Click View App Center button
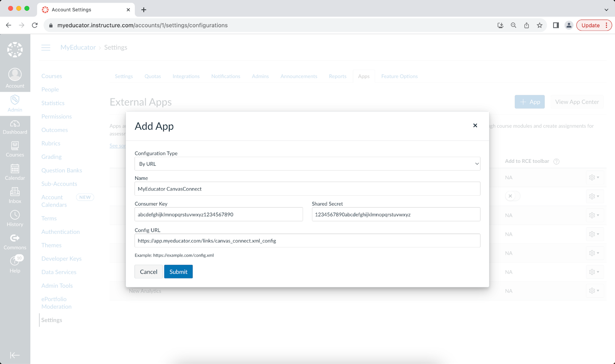The image size is (615, 364). [x=577, y=102]
